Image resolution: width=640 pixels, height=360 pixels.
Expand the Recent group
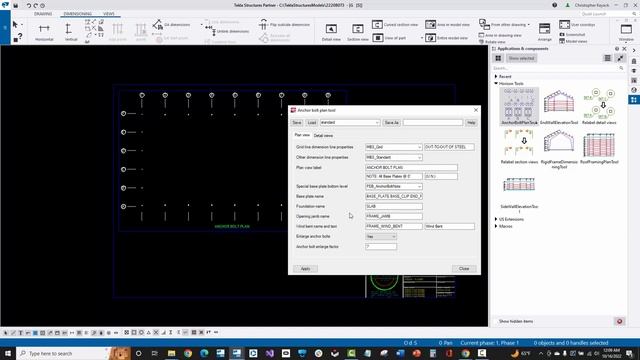tap(496, 76)
